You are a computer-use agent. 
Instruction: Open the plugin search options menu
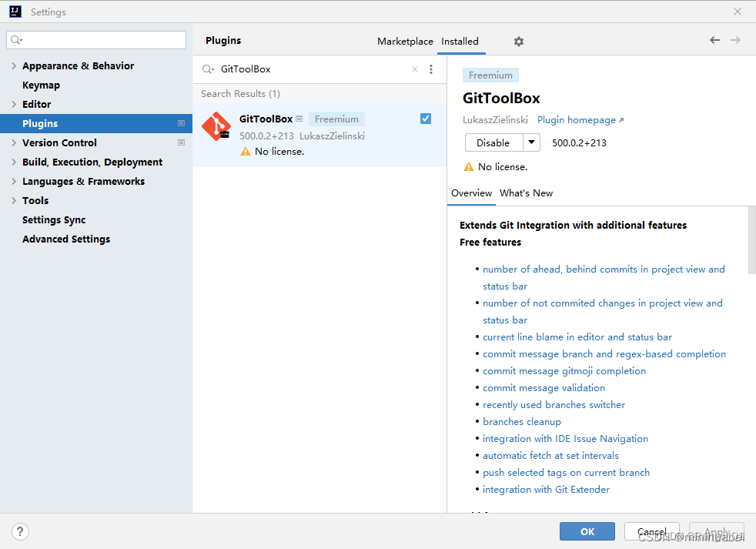click(x=431, y=69)
